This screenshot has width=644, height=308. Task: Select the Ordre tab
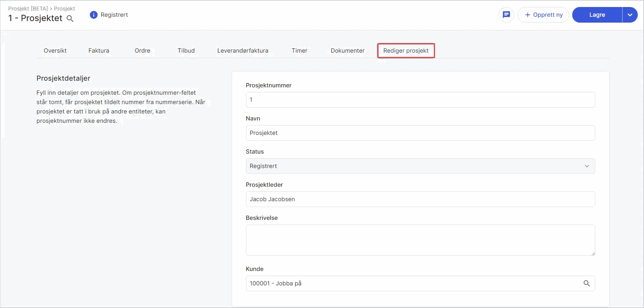point(142,51)
